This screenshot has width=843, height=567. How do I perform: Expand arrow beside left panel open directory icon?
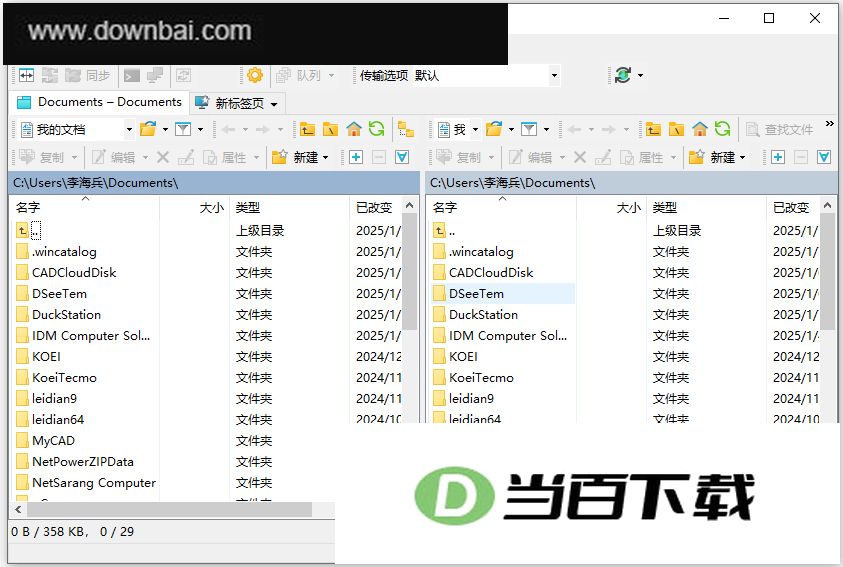click(165, 130)
